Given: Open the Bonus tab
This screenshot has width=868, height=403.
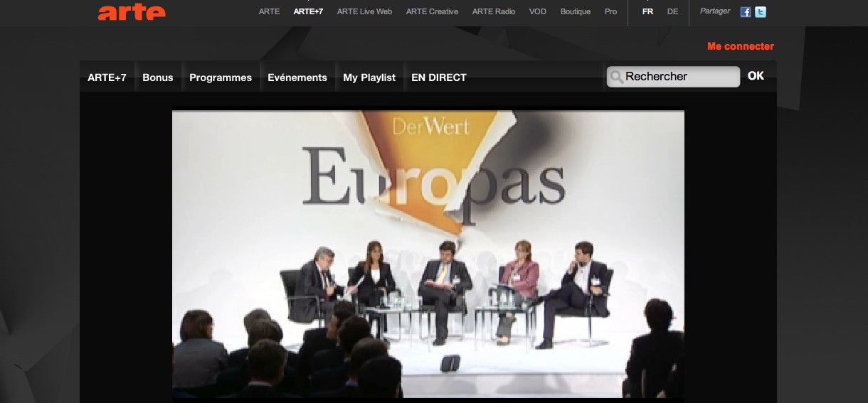Looking at the screenshot, I should click(x=157, y=77).
